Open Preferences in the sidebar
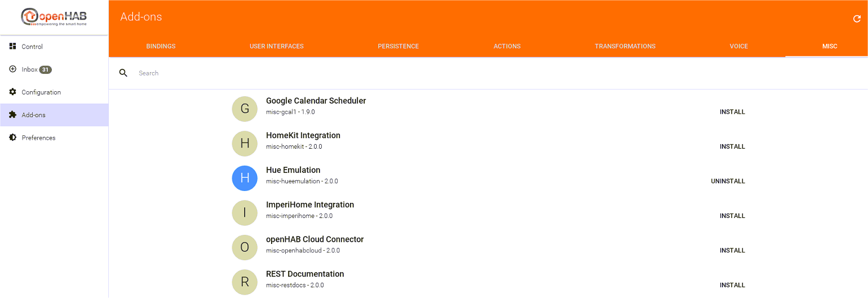868x298 pixels. (x=38, y=138)
